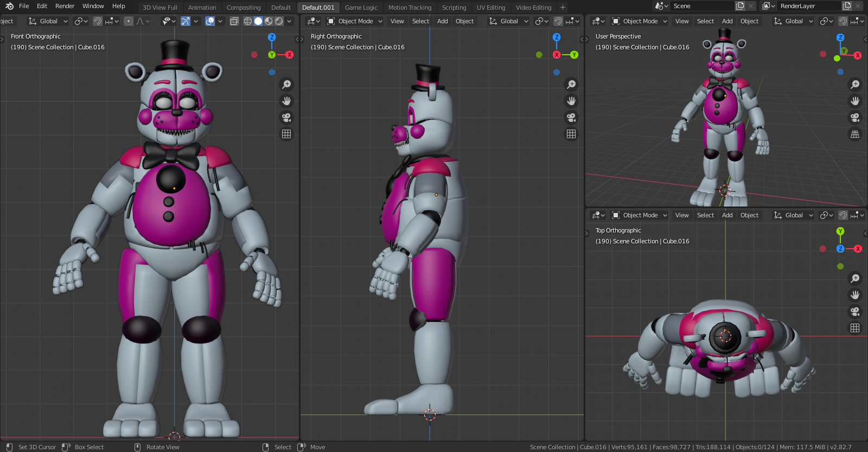
Task: Switch perspective/orthographic grid icon in Front view
Action: point(286,134)
